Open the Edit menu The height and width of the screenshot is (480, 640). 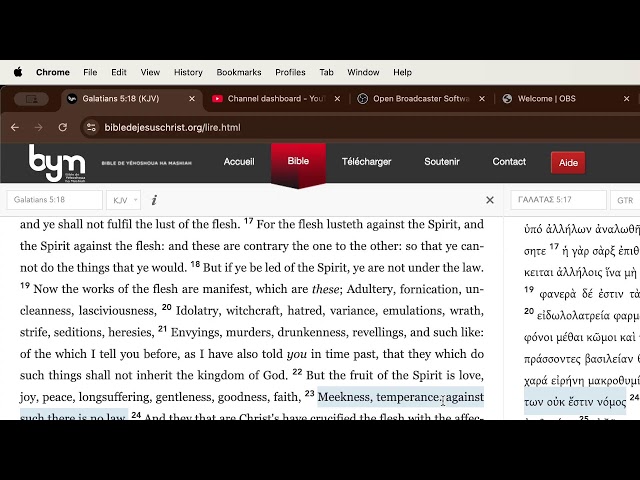coord(119,72)
